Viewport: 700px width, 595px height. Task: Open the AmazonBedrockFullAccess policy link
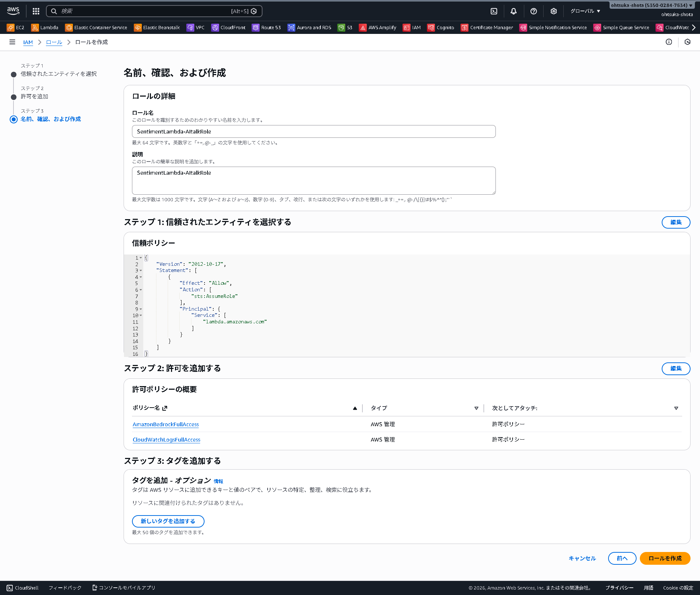point(166,424)
